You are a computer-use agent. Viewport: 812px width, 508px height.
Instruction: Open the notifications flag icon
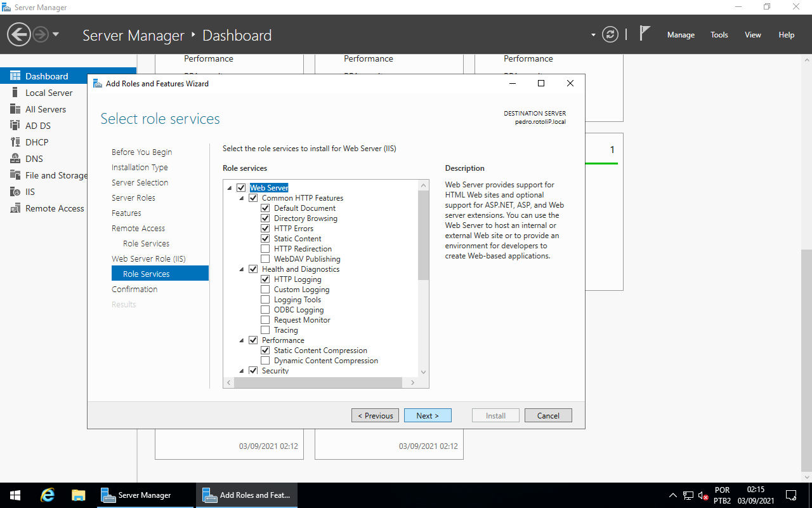[x=645, y=34]
